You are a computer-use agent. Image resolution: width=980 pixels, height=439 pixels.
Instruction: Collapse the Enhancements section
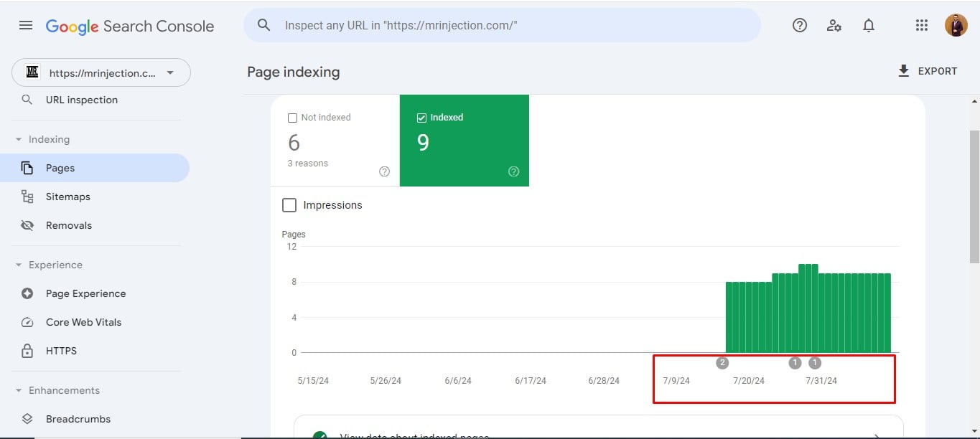19,391
